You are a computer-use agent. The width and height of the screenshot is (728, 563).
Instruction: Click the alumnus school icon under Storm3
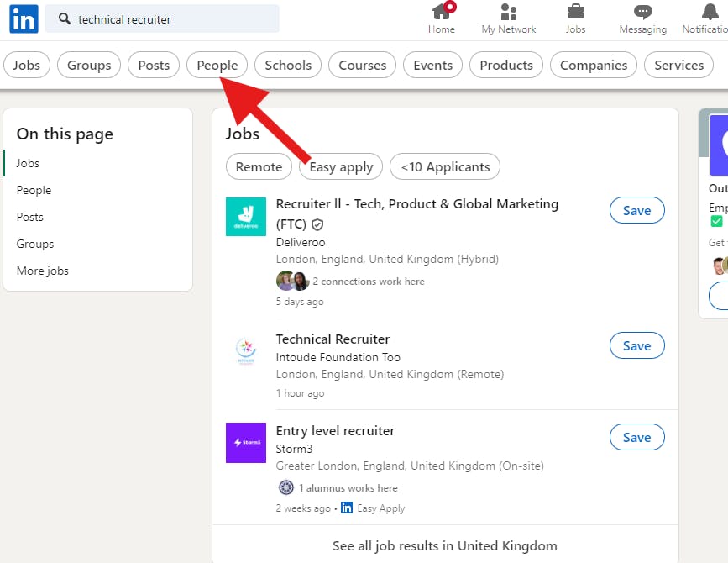286,487
